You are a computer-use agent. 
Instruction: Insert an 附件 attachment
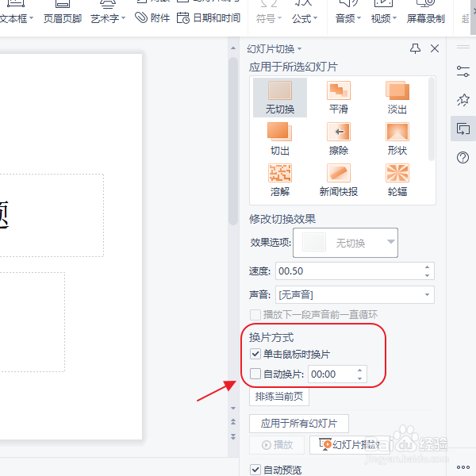(x=152, y=18)
